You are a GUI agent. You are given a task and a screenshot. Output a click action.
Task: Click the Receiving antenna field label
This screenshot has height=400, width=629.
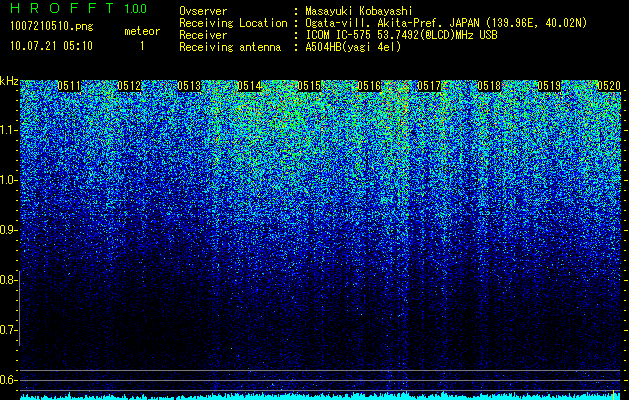tap(230, 47)
